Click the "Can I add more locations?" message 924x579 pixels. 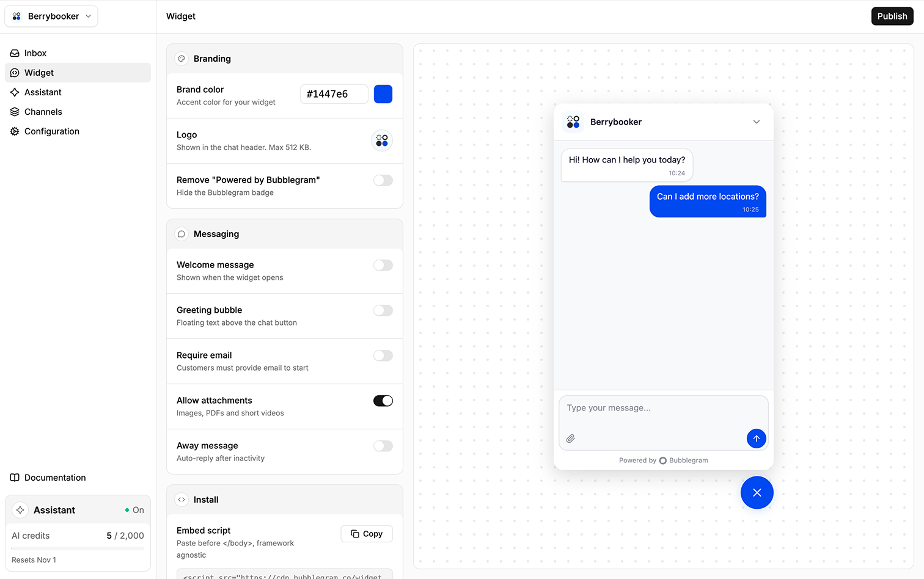[x=708, y=202]
